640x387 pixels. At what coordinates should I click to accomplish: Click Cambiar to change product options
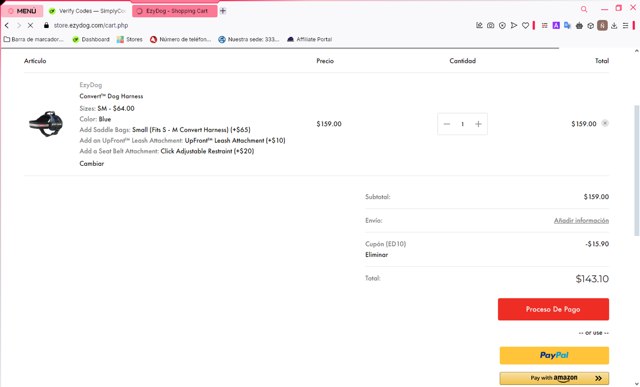pos(91,163)
